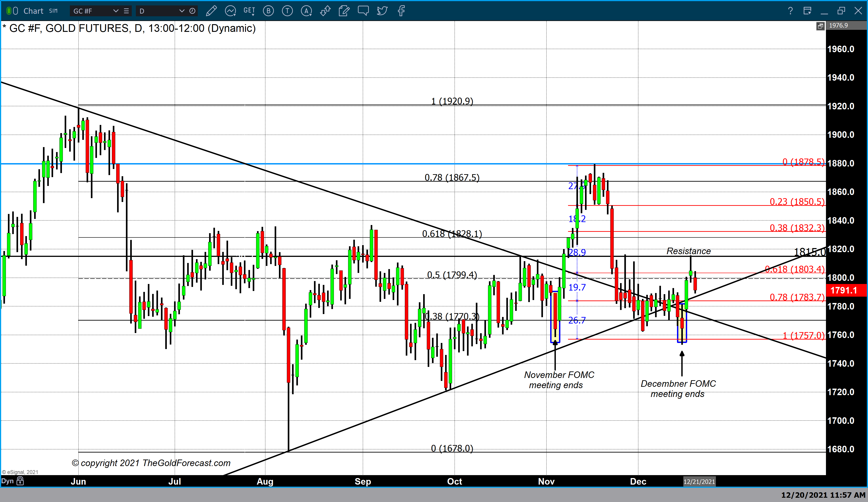Click the circled B buy button
The width and height of the screenshot is (868, 502).
(268, 11)
